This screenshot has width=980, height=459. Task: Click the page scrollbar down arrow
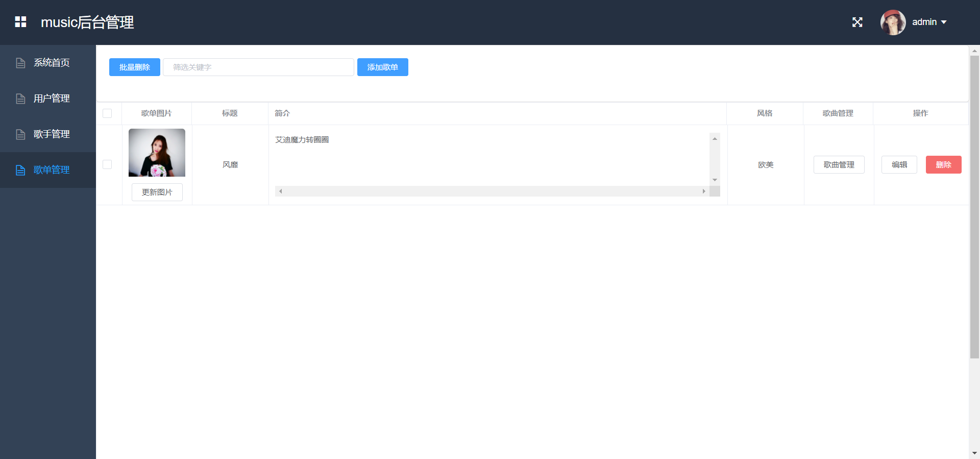point(974,453)
